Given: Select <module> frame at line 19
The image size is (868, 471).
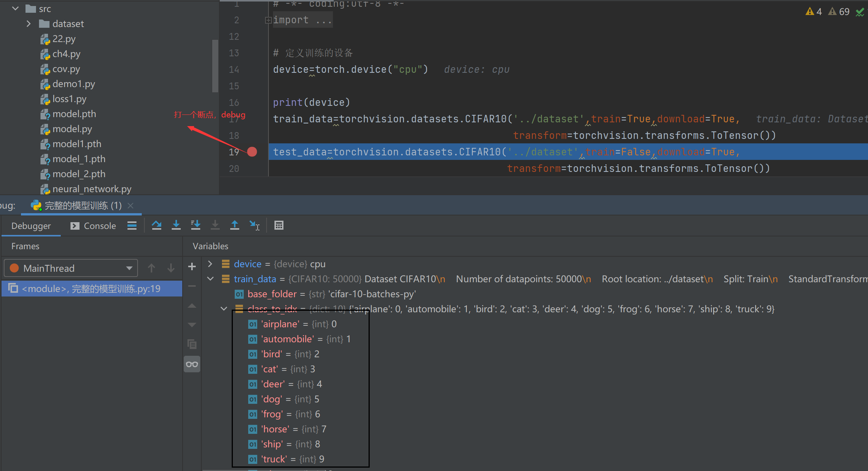Looking at the screenshot, I should tap(92, 289).
